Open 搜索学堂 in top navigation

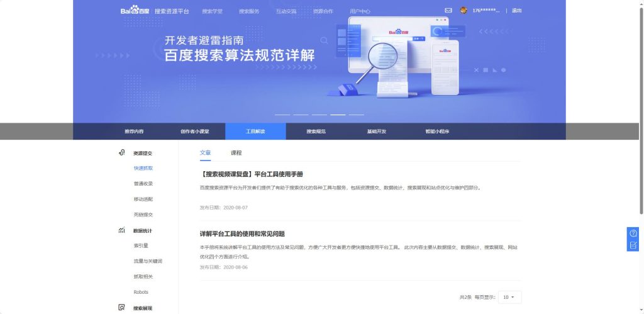(213, 11)
